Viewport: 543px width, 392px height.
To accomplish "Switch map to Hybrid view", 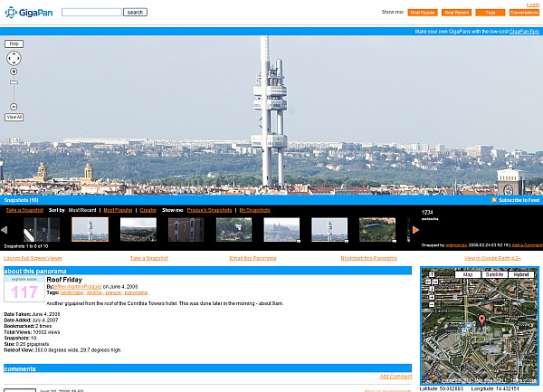I will (521, 274).
